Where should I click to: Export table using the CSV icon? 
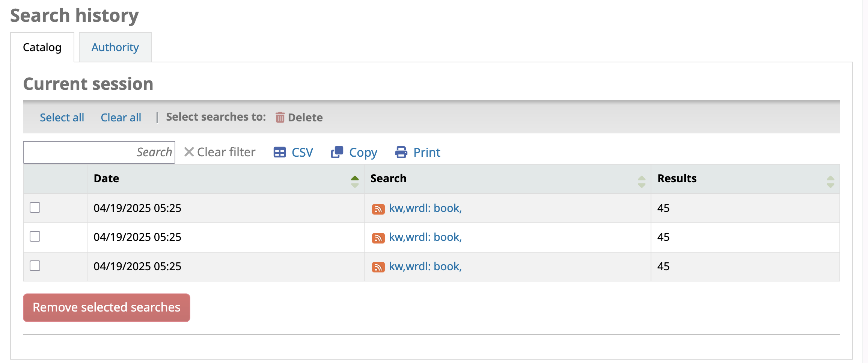point(279,153)
